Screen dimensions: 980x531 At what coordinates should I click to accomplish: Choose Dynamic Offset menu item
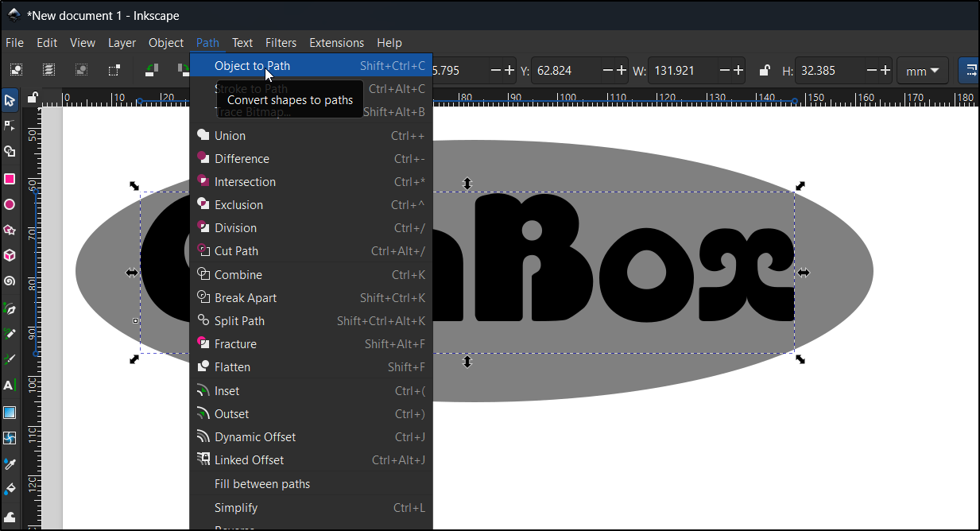pyautogui.click(x=311, y=437)
